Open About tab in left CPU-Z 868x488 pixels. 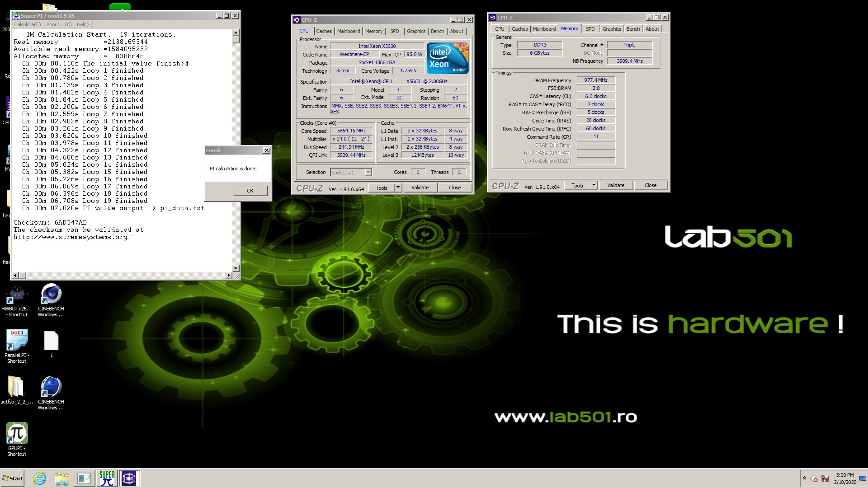coord(457,31)
